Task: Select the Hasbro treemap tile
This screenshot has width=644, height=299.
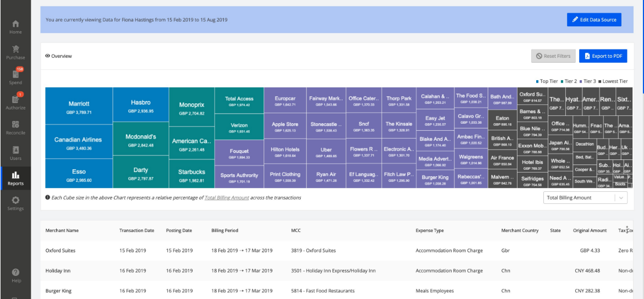Action: click(140, 104)
